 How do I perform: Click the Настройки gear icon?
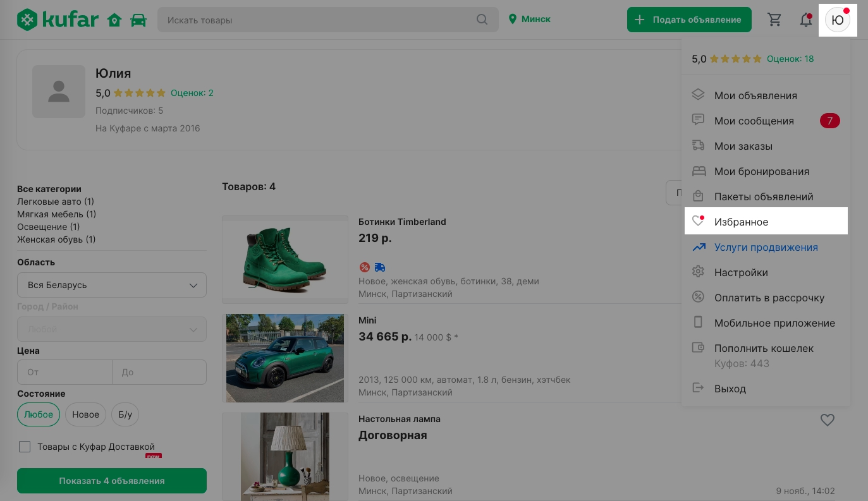(698, 272)
